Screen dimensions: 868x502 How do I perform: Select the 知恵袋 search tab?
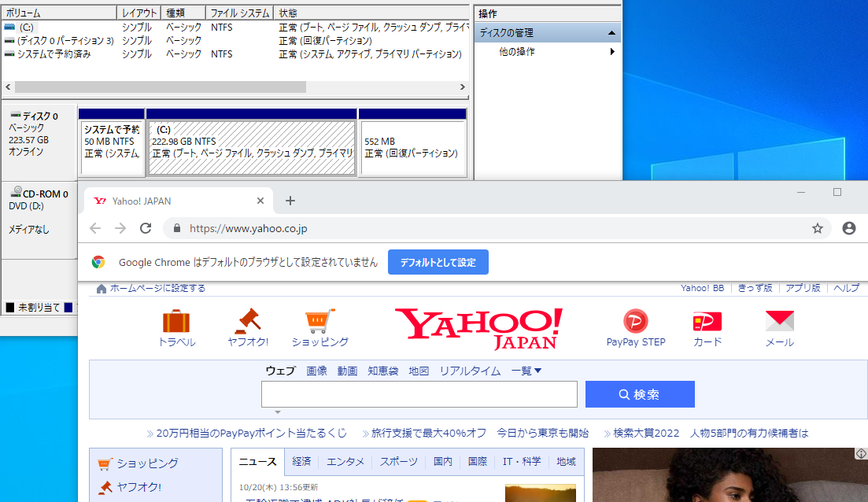click(x=383, y=371)
